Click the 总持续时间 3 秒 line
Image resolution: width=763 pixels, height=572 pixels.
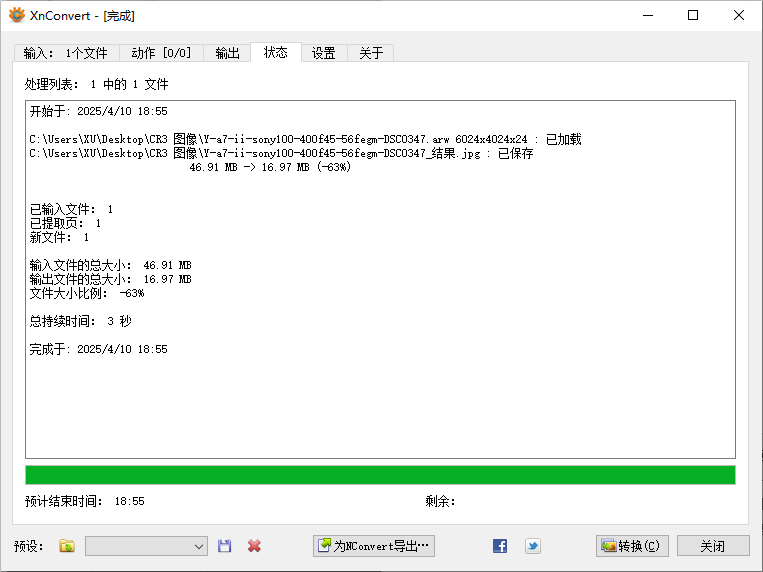(x=80, y=321)
